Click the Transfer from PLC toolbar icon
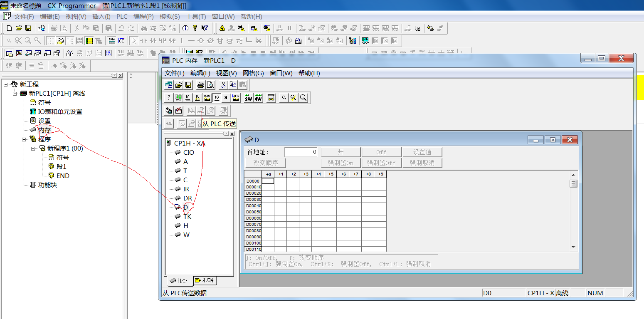This screenshot has height=319, width=644. pyautogui.click(x=201, y=111)
